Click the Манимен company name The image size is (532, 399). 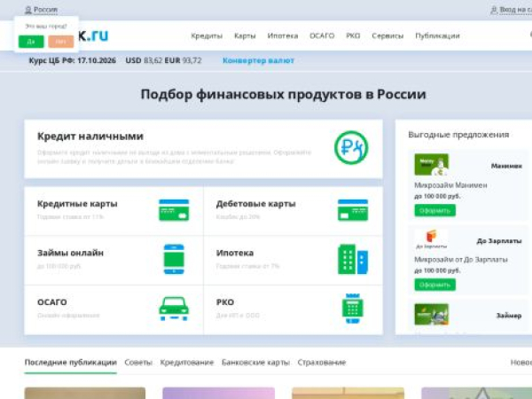coord(506,166)
